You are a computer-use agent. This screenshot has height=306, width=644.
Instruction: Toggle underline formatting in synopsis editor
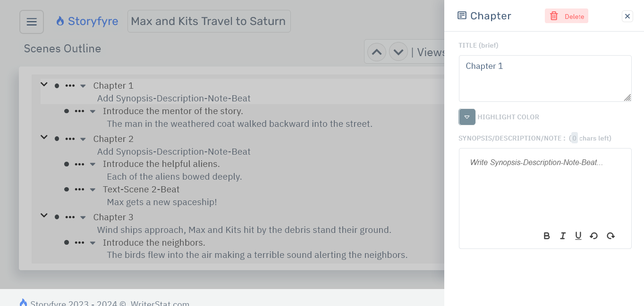pos(578,236)
